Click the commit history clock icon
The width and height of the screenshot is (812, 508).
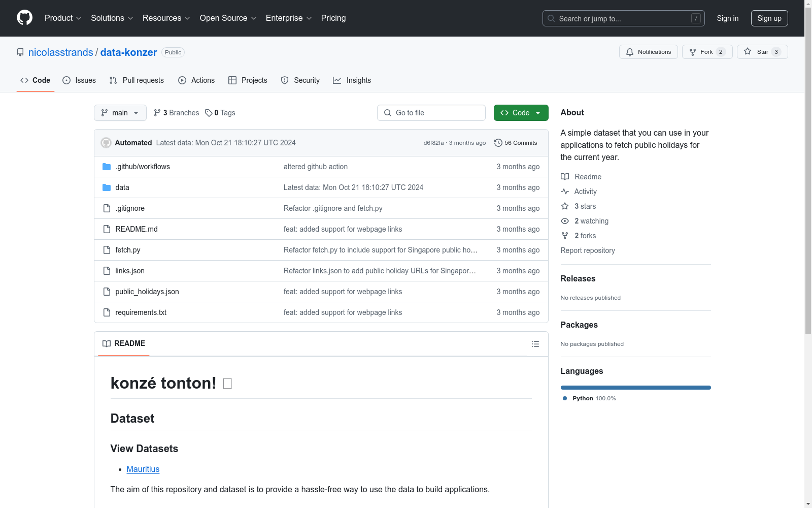pos(498,143)
